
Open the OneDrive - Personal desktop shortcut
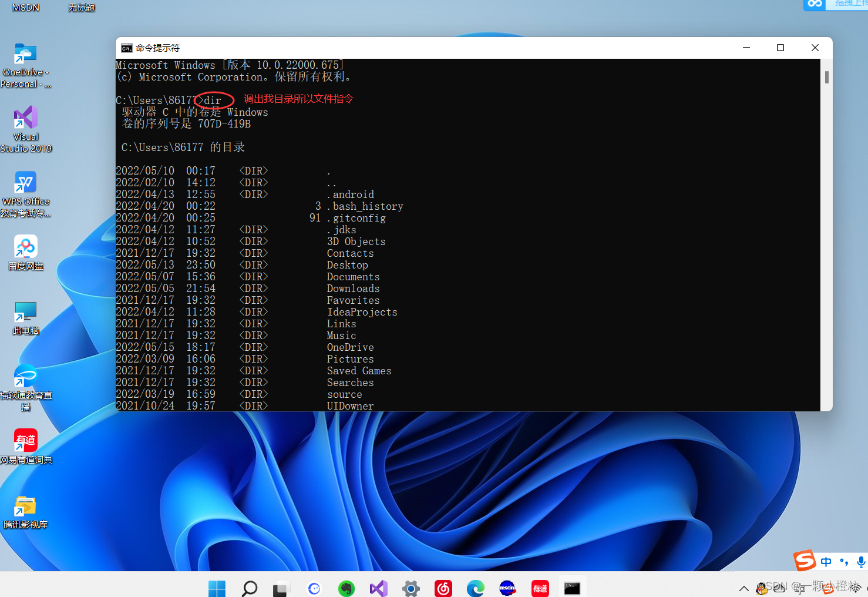(26, 66)
